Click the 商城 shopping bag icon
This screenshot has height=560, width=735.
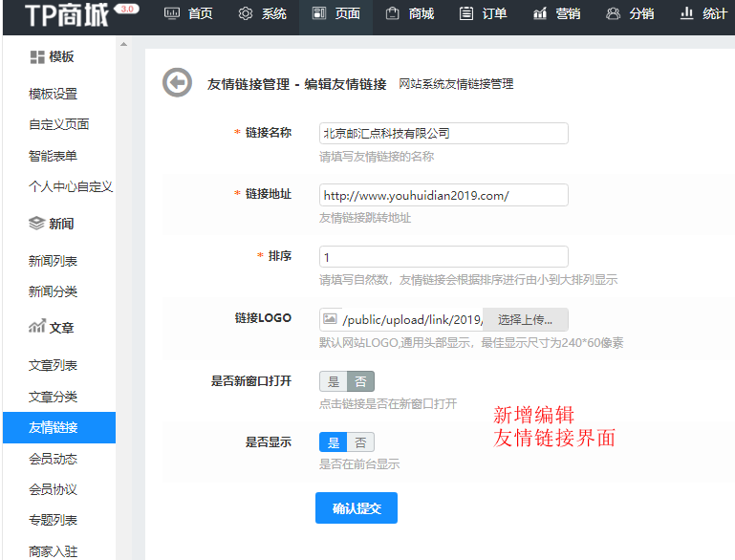[x=393, y=13]
